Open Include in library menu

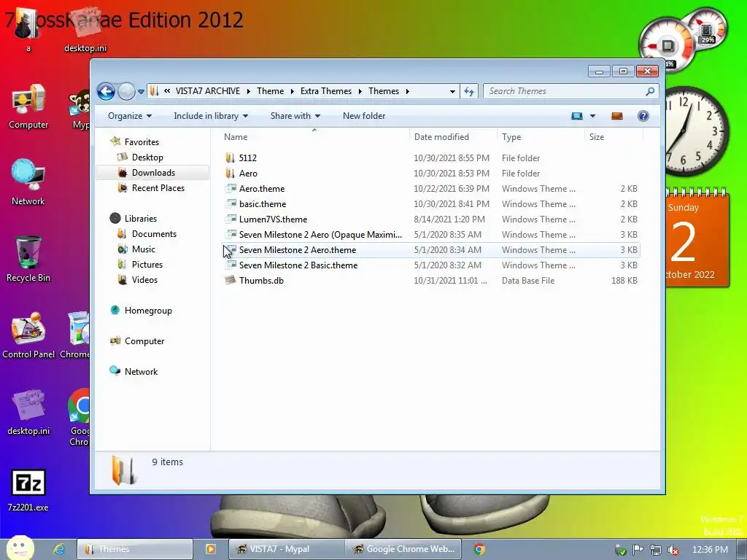click(x=211, y=116)
